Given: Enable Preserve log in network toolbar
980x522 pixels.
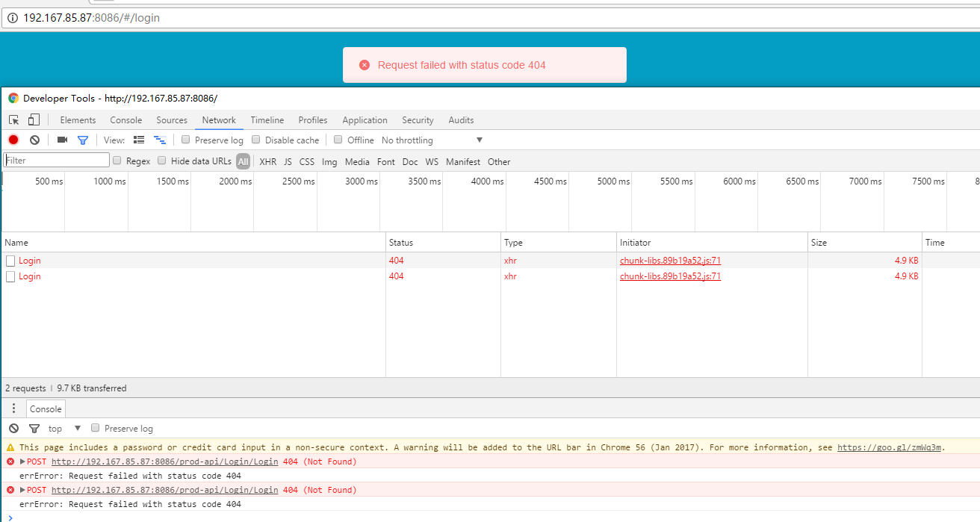Looking at the screenshot, I should (x=186, y=140).
